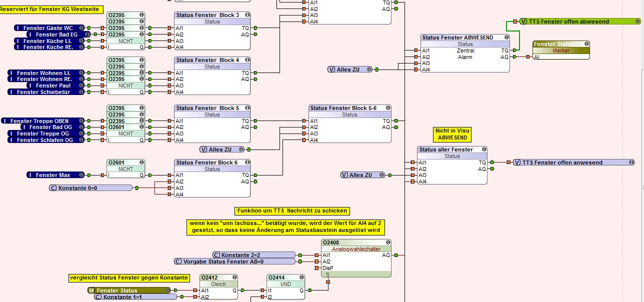Viewport: 644px width, 302px height.
Task: Select Alles ZU variable feeding Status Fenster Block 5-6
Action: click(x=222, y=149)
